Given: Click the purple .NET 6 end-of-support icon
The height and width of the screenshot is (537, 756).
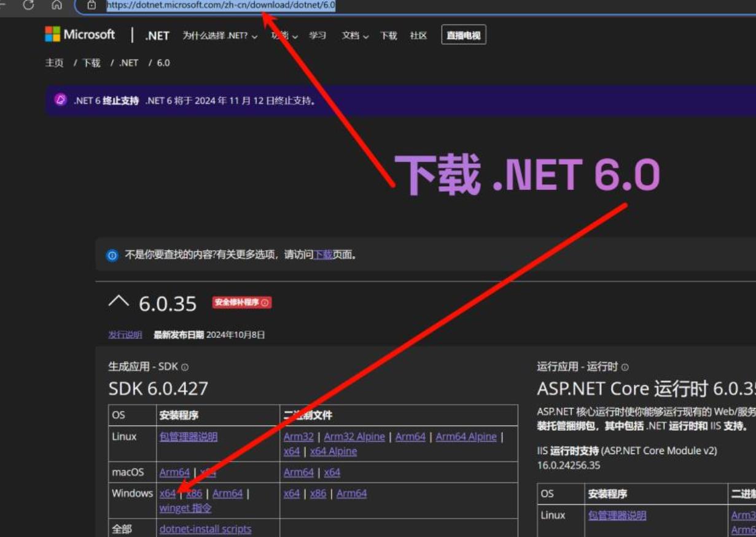Looking at the screenshot, I should (60, 100).
